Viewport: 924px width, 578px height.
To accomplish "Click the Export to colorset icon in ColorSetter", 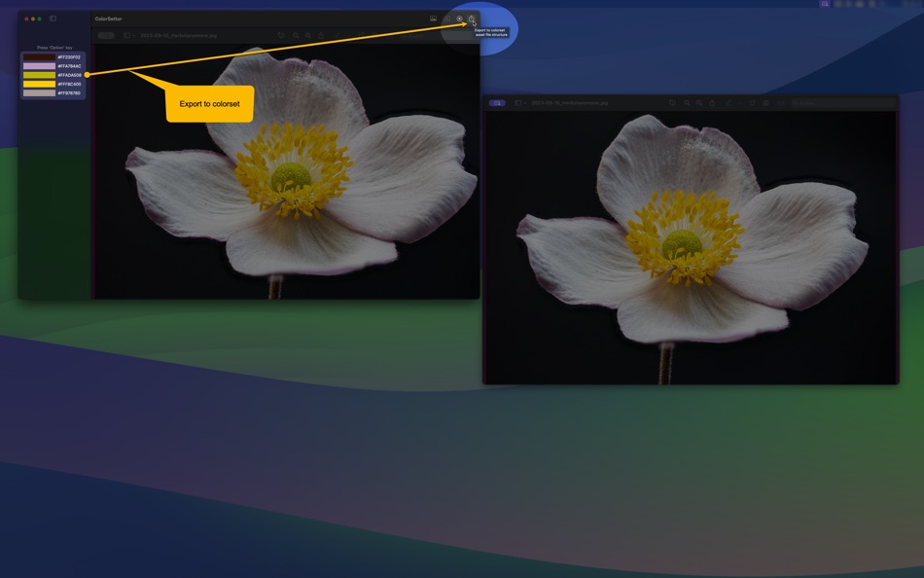I will 472,18.
